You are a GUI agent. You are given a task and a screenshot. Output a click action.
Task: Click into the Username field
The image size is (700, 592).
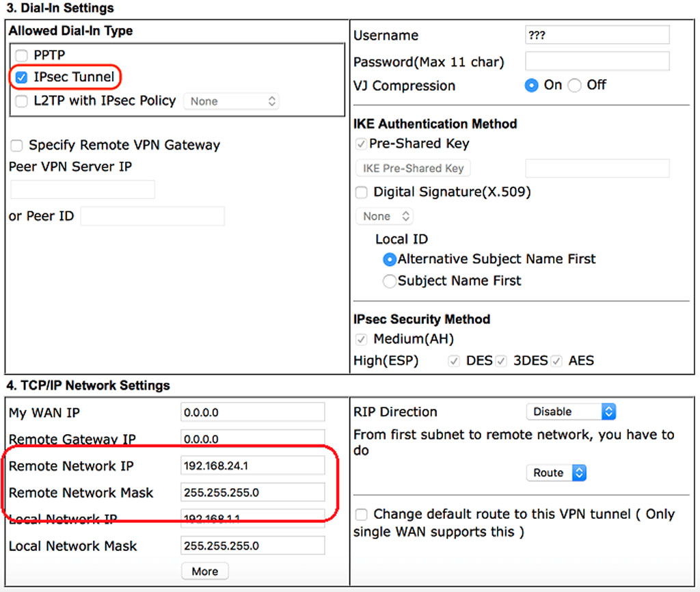pos(597,36)
